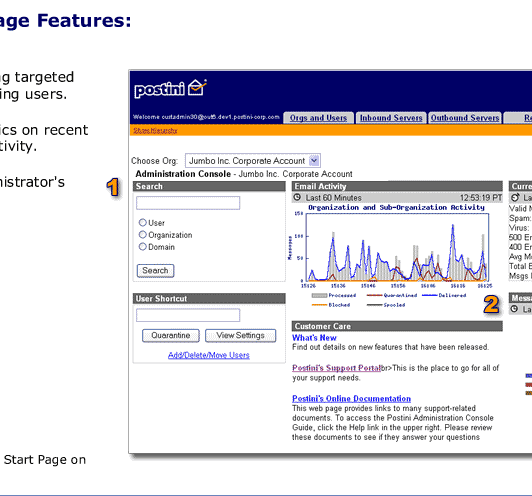Open Postini's Online Documentation link
532x496 pixels.
click(x=352, y=399)
